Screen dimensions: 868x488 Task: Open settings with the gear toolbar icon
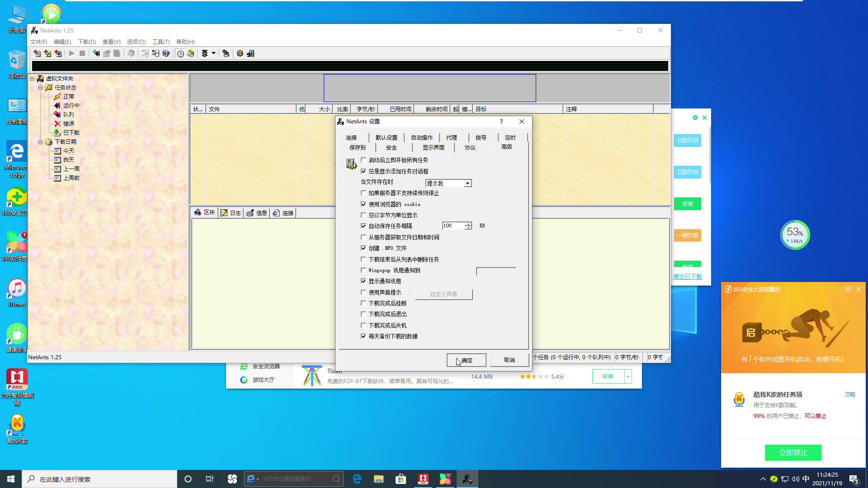pos(240,53)
